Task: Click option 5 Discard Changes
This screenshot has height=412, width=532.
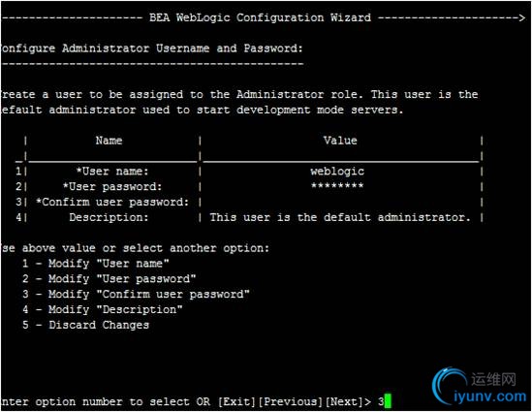Action: tap(85, 325)
